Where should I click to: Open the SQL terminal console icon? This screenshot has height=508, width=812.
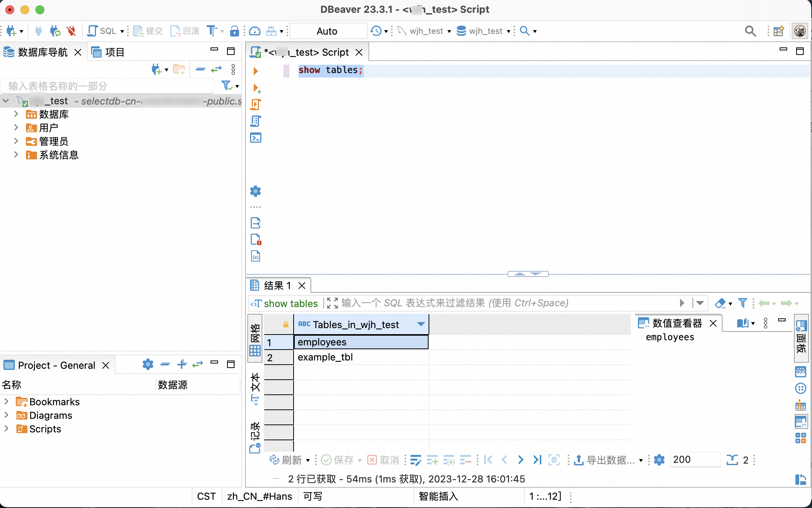tap(256, 138)
